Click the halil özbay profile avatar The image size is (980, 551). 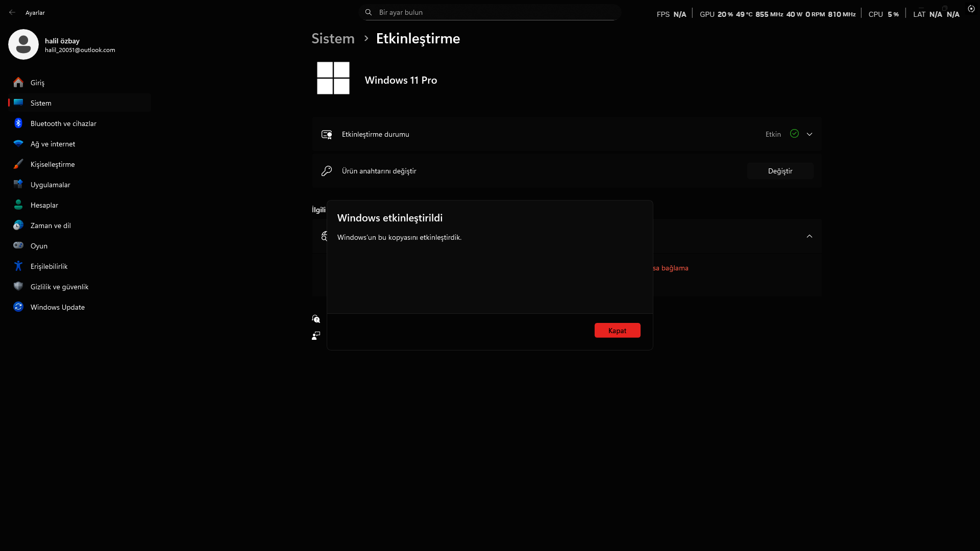point(23,44)
